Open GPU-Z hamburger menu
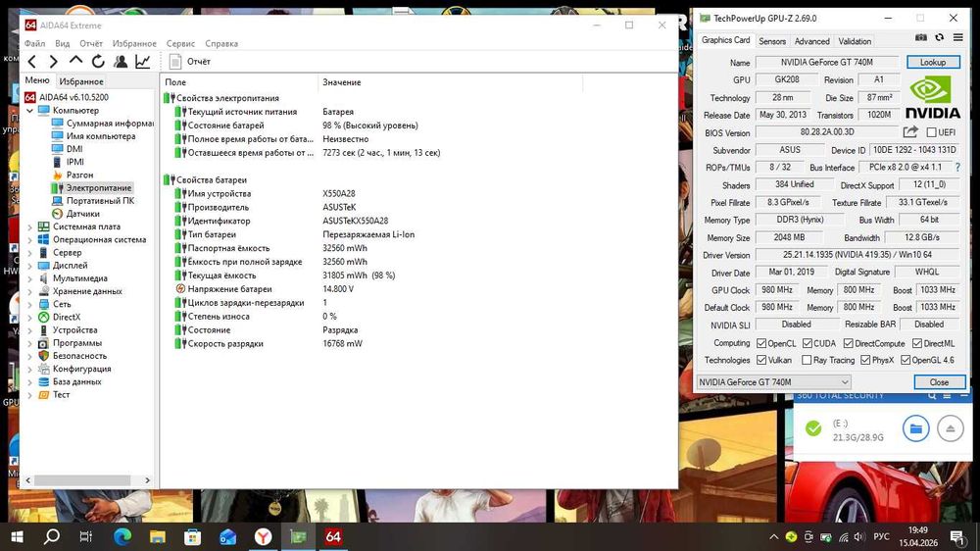Viewport: 980px width, 551px height. coord(958,37)
